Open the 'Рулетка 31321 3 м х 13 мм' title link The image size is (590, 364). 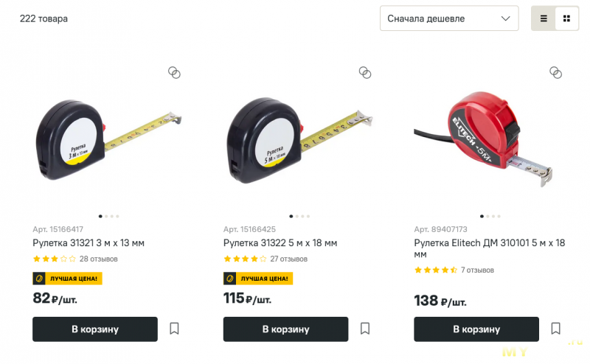(x=88, y=243)
